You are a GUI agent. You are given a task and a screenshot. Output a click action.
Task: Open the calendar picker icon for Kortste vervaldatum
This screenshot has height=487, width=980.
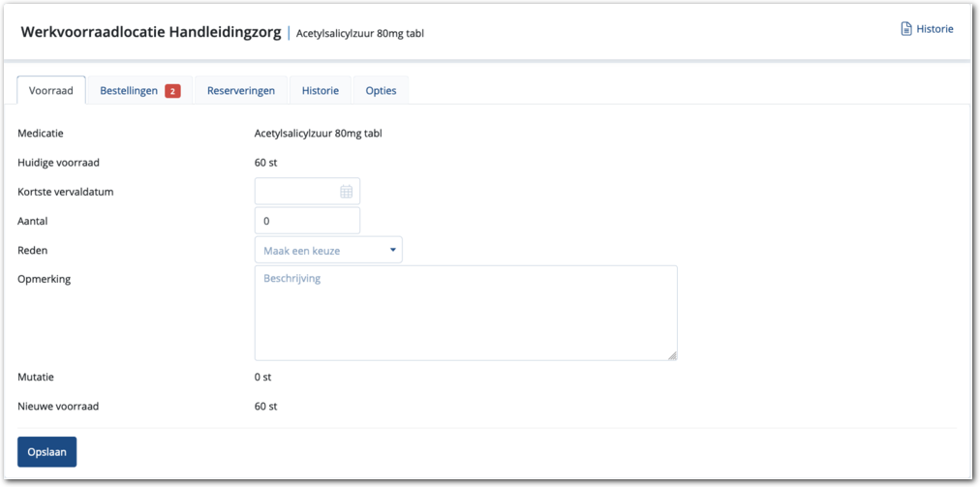click(x=346, y=192)
